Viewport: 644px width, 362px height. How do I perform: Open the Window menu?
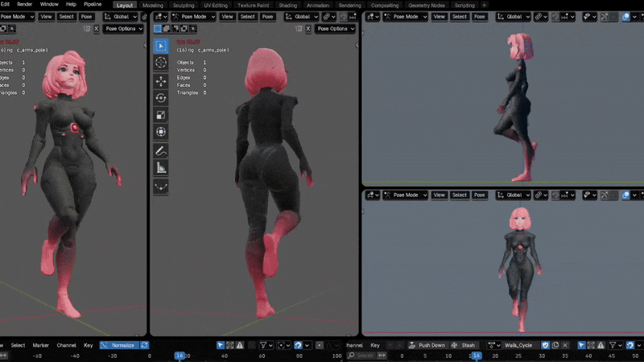pos(49,4)
